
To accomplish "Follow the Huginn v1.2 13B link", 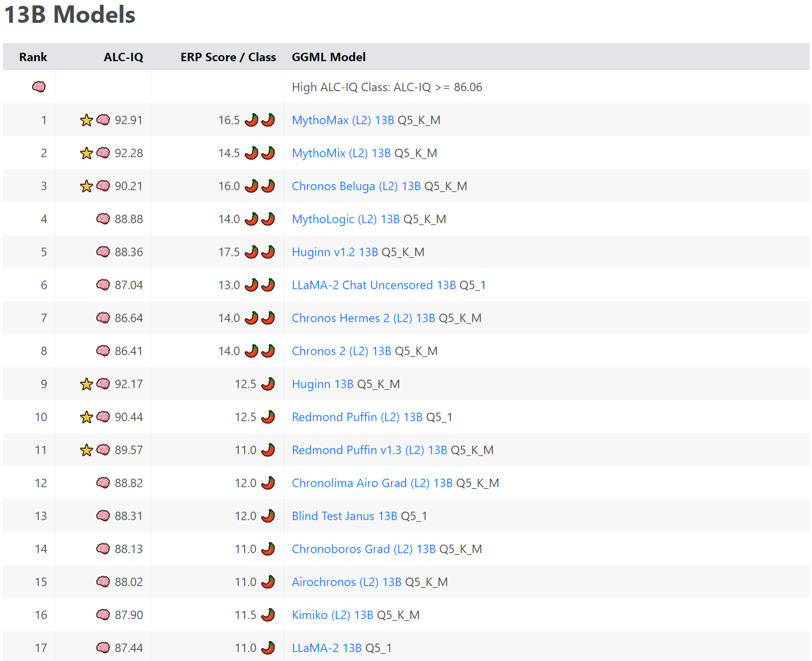I will coord(335,252).
